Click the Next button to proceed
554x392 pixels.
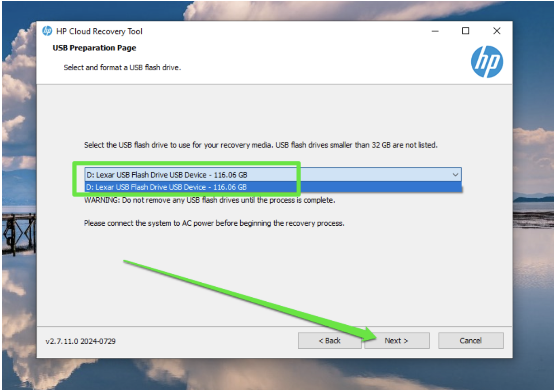tap(396, 340)
